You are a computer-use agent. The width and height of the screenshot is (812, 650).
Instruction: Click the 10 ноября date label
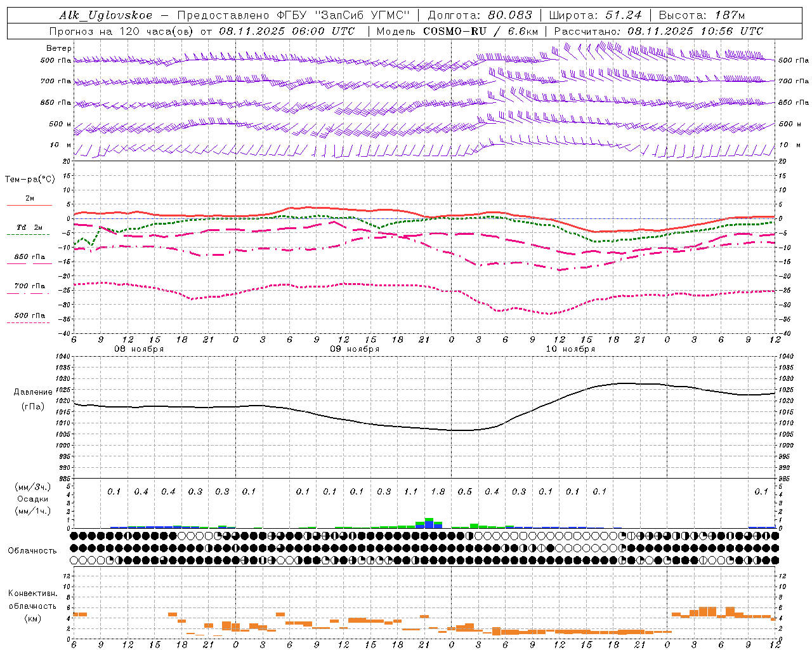point(570,349)
